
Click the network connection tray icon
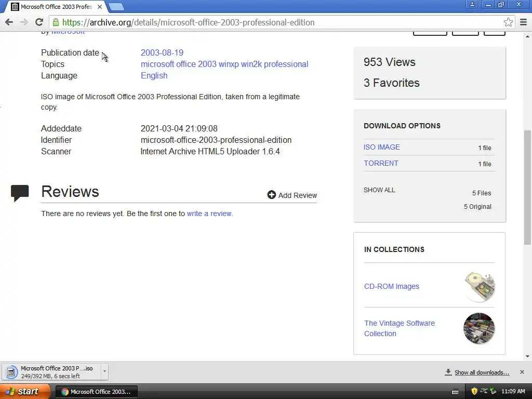(x=484, y=391)
